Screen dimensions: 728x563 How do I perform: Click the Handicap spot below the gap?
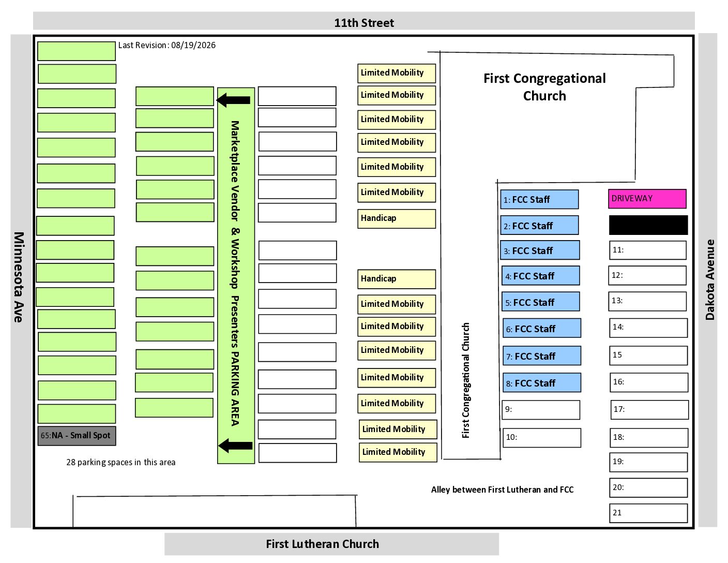point(397,279)
